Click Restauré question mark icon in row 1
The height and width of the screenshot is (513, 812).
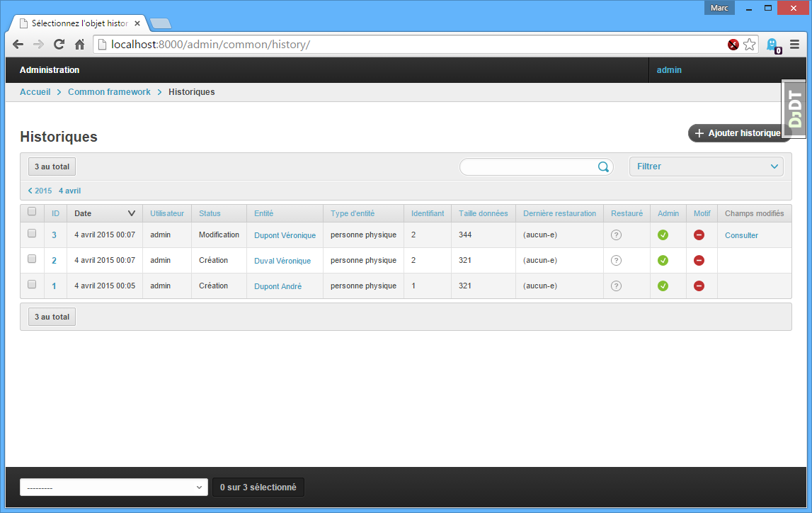coord(616,286)
